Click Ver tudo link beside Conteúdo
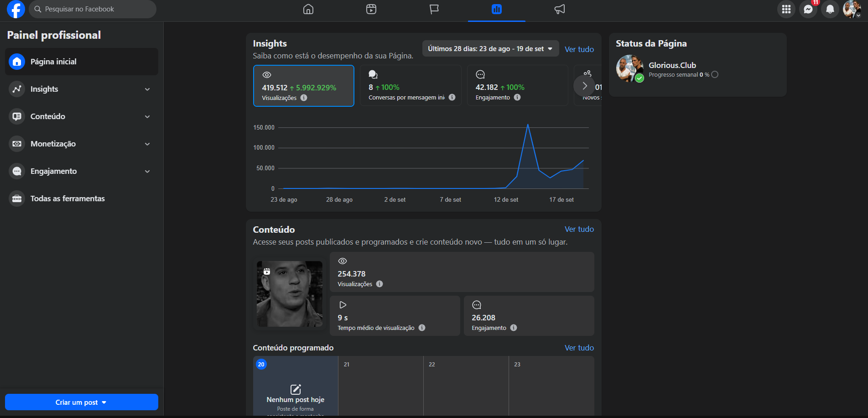868x418 pixels. tap(579, 229)
